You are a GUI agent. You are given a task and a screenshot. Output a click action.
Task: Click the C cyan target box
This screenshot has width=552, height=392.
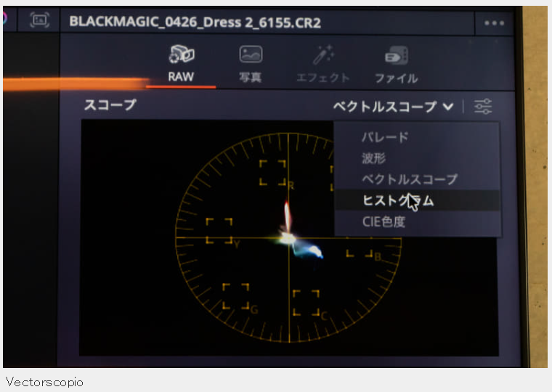[307, 303]
